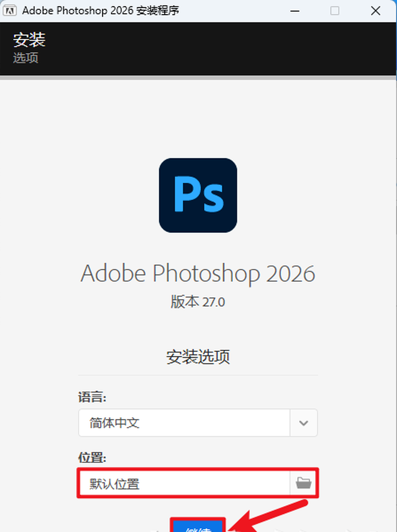Screen dimensions: 397x532
Task: Click the 版本 27.0 version text
Action: click(198, 302)
